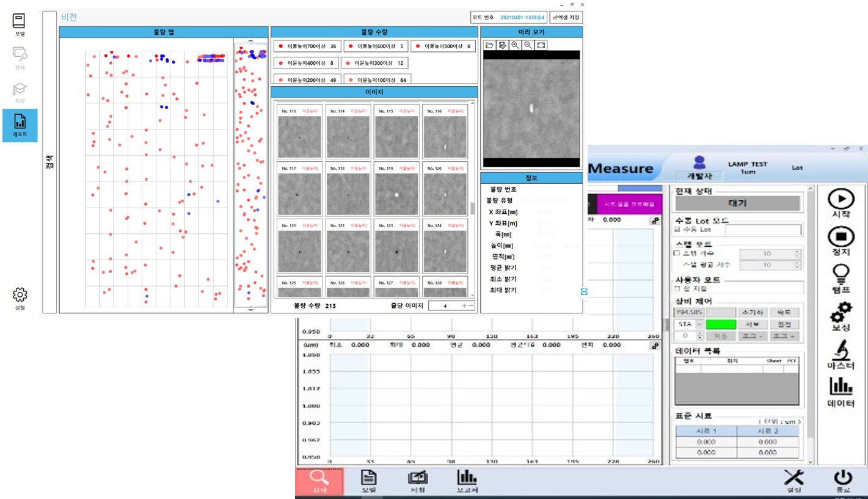Image resolution: width=868 pixels, height=499 pixels.
Task: Collapse defect map strip with top arrow
Action: (x=250, y=41)
